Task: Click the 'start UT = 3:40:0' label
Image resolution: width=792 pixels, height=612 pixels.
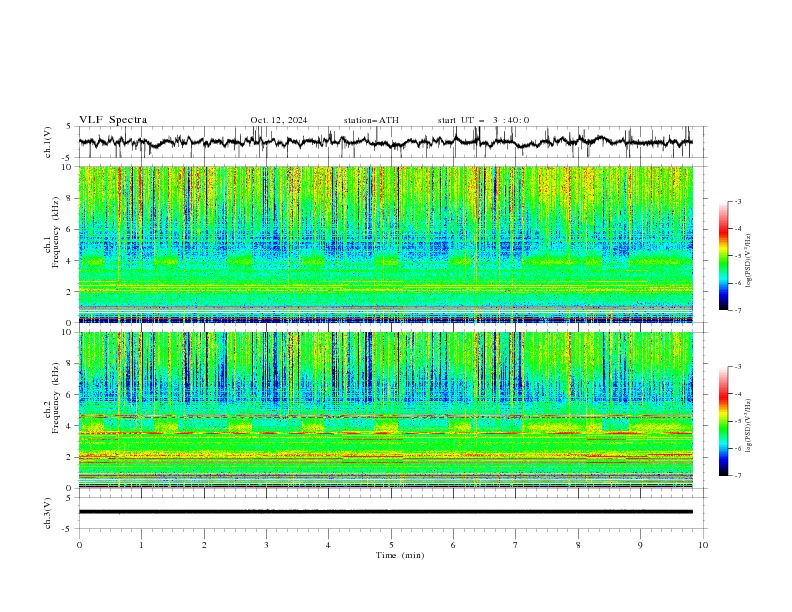Action: (x=483, y=120)
